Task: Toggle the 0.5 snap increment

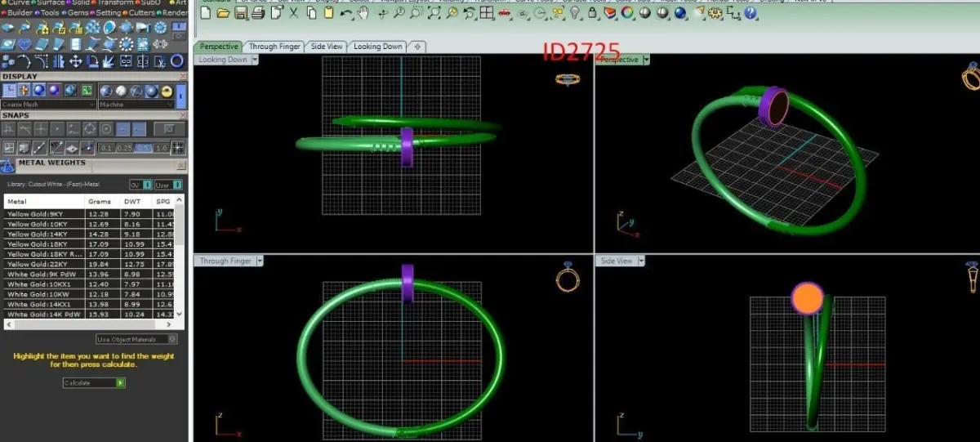Action: pos(144,148)
